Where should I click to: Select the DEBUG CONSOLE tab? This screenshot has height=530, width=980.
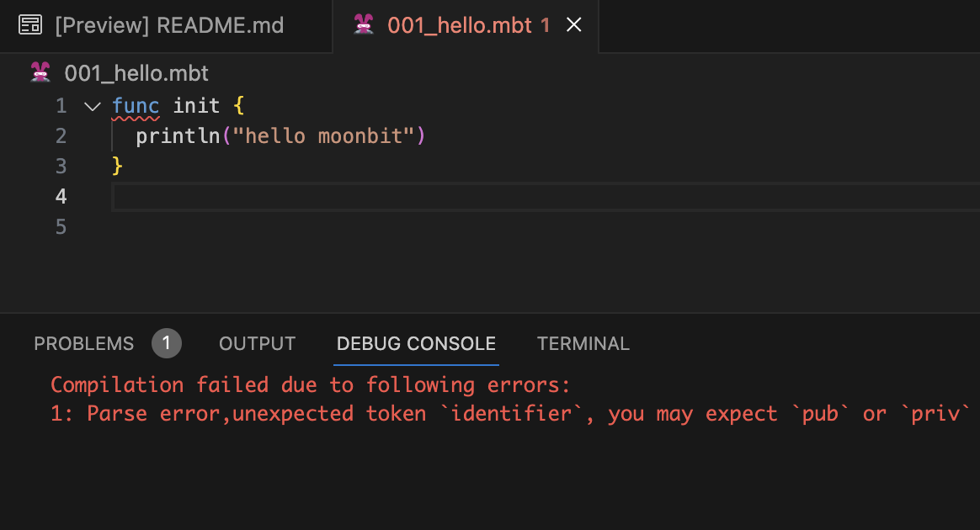416,343
